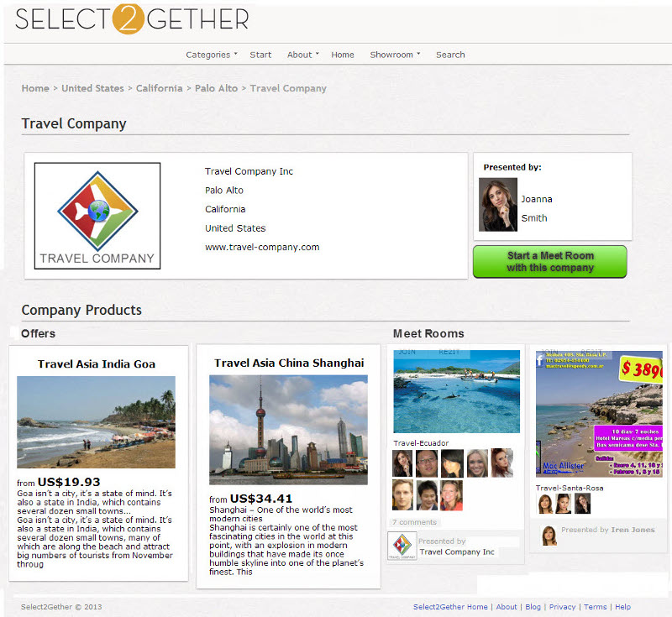Click Palo Alto in the breadcrumb
The image size is (672, 617).
216,88
